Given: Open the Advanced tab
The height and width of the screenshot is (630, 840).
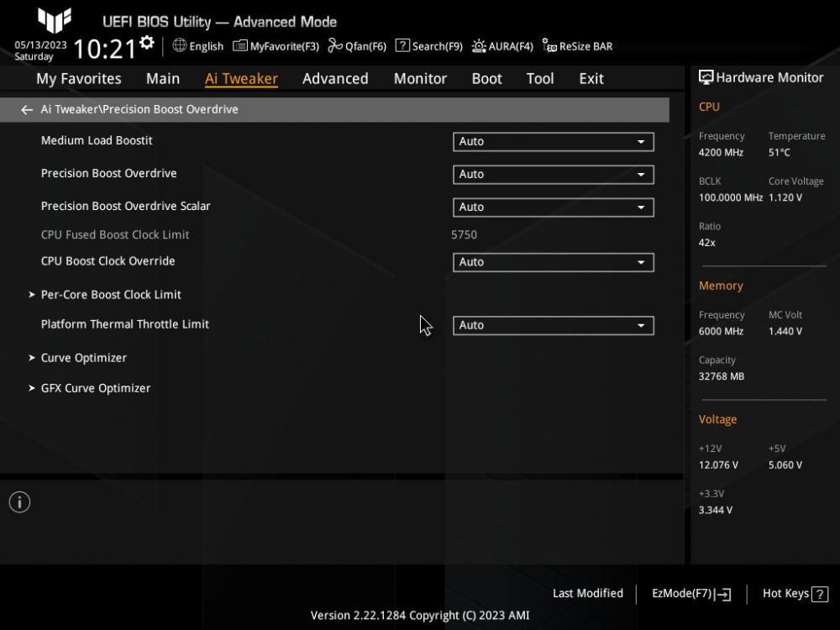Looking at the screenshot, I should click(x=335, y=79).
